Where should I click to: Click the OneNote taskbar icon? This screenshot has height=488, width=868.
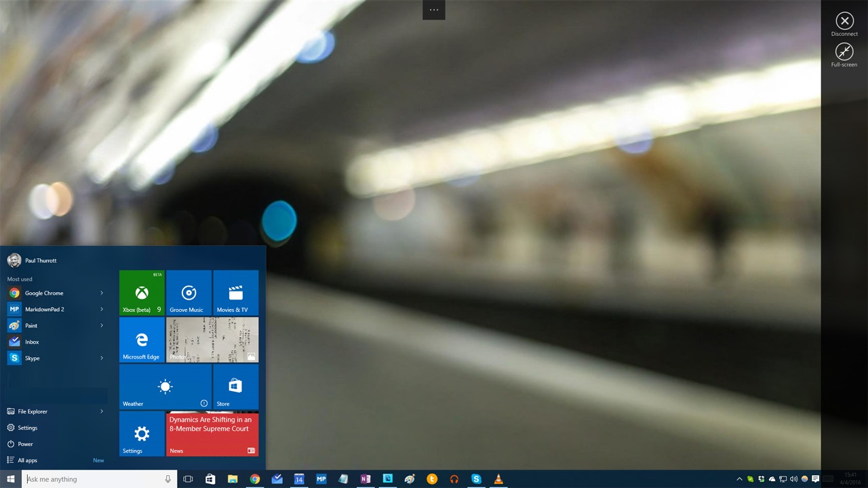(x=366, y=479)
